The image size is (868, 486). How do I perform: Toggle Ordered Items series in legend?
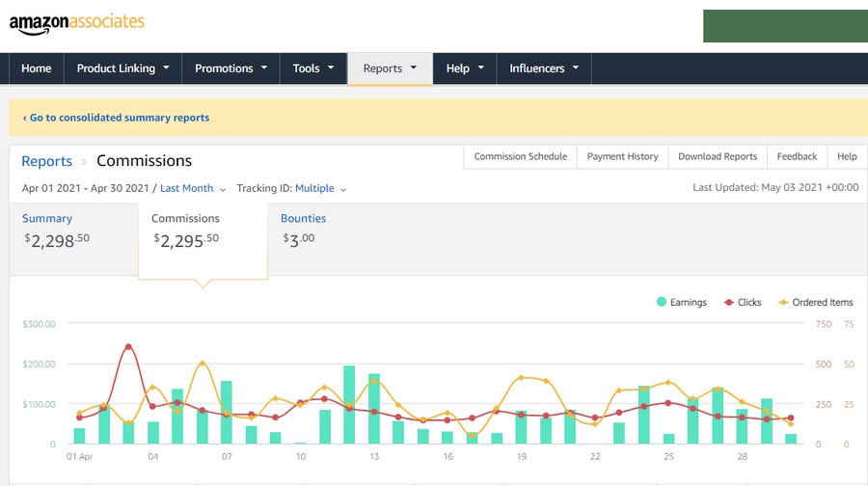(816, 302)
